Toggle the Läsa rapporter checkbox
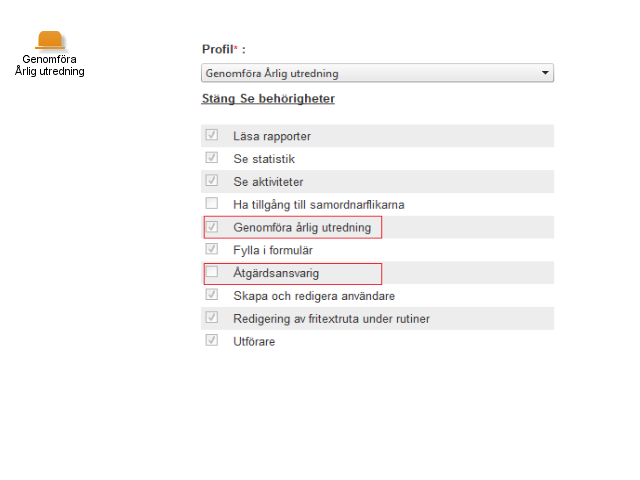 click(211, 135)
